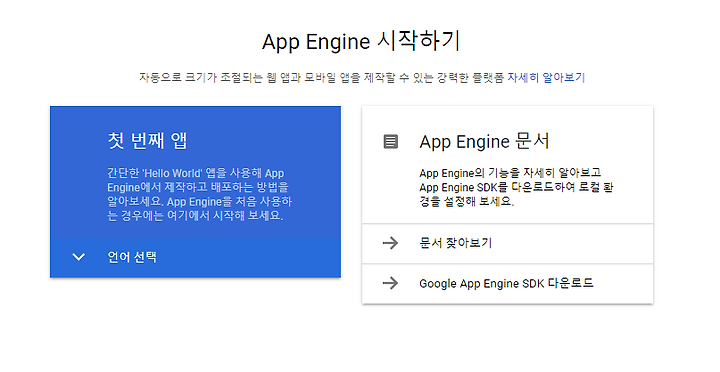Image resolution: width=720 pixels, height=372 pixels.
Task: Click the arrow icon beside '문서 찾아보기'
Action: [x=390, y=243]
